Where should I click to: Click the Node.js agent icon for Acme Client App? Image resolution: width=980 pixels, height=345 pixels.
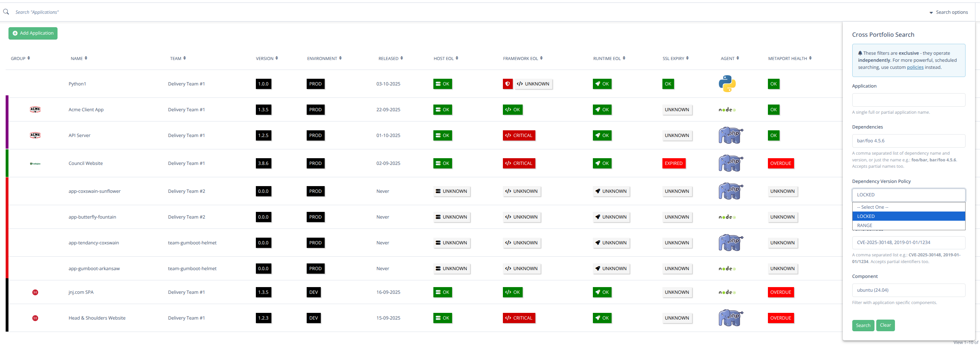727,109
